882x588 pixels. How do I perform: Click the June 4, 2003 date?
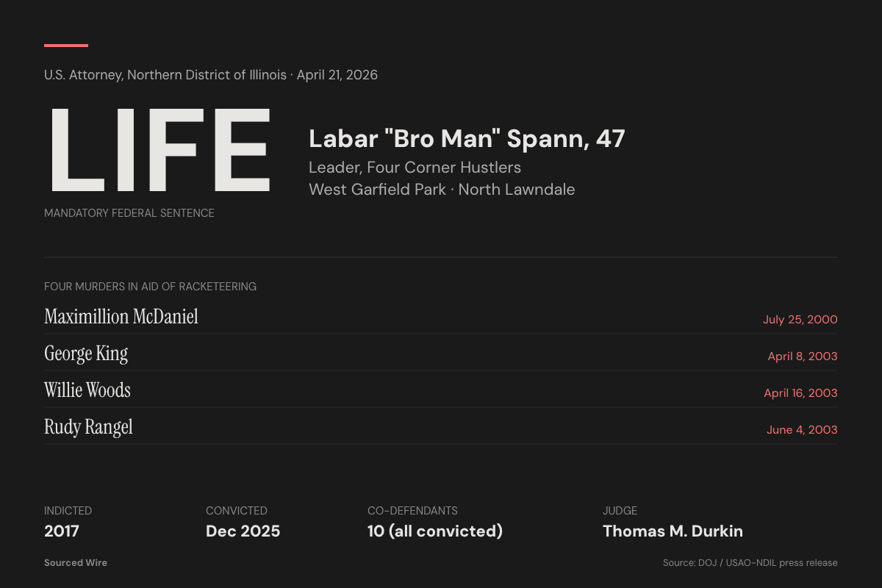[802, 430]
